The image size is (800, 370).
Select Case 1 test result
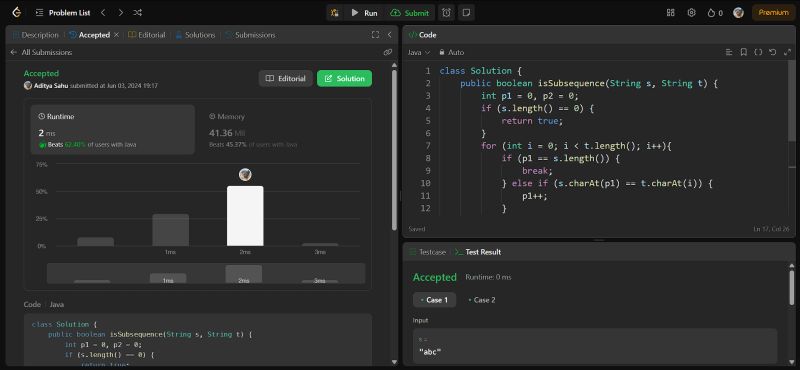coord(434,300)
